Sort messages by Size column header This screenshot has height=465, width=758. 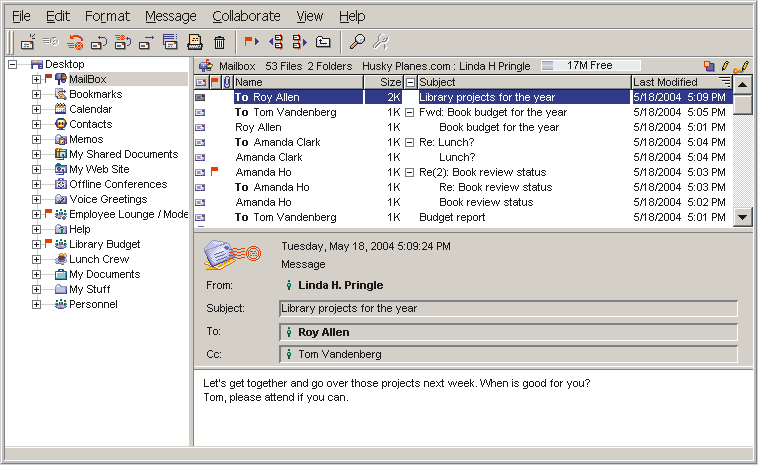click(x=383, y=82)
